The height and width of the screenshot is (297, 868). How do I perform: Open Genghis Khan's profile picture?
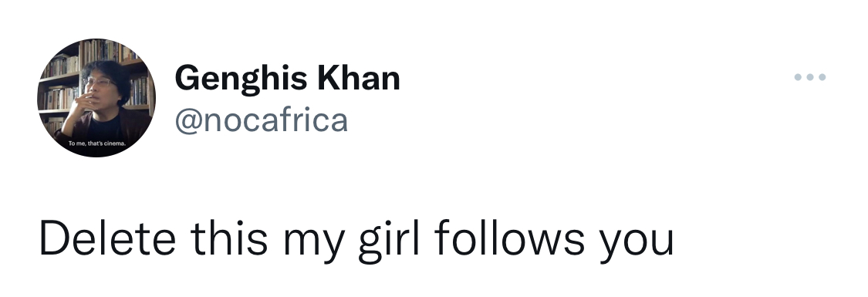(x=96, y=98)
